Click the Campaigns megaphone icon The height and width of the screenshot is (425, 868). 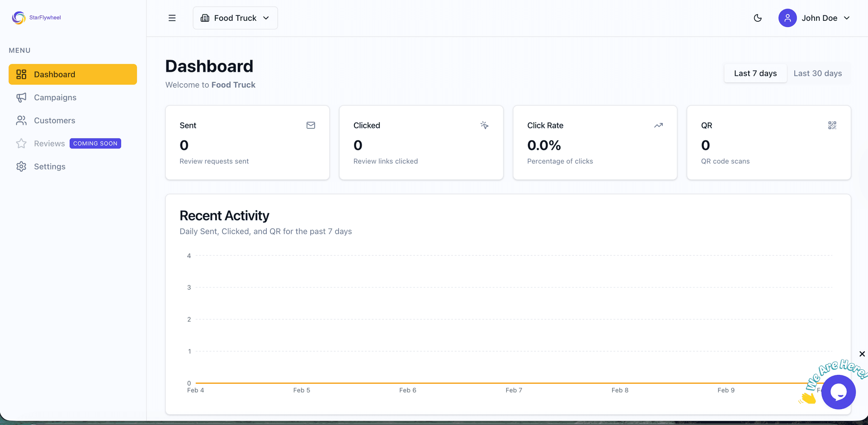coord(21,97)
